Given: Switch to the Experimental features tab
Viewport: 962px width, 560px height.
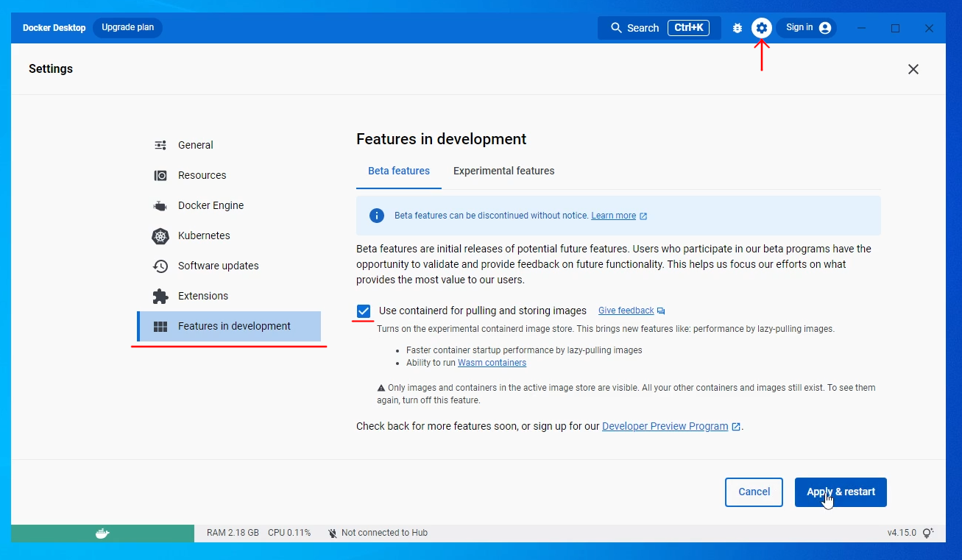Looking at the screenshot, I should click(504, 171).
